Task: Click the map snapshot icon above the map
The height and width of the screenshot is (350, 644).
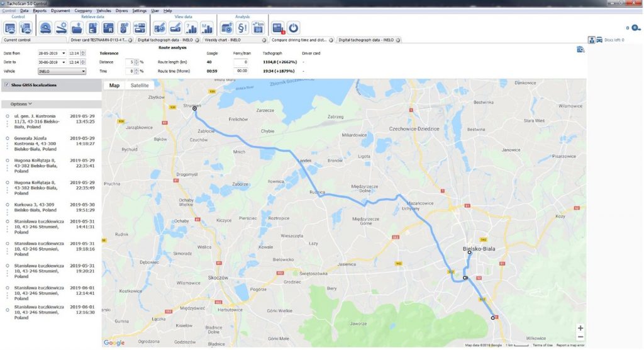Action: [580, 50]
